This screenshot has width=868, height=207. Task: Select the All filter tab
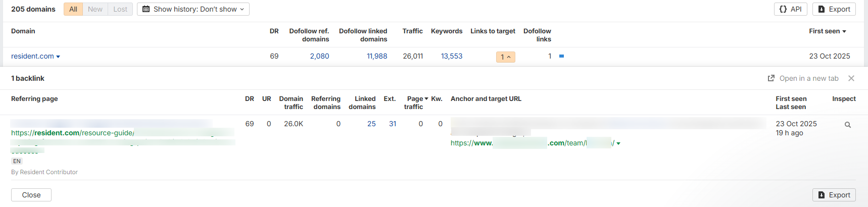(x=73, y=9)
